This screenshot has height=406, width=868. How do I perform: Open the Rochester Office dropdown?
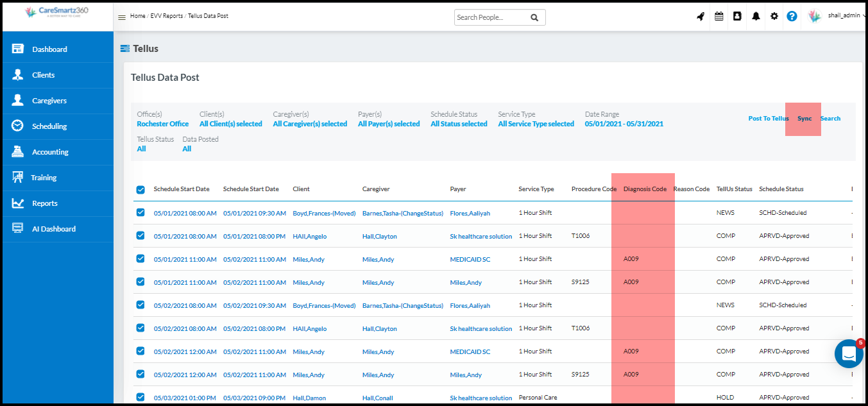tap(163, 124)
